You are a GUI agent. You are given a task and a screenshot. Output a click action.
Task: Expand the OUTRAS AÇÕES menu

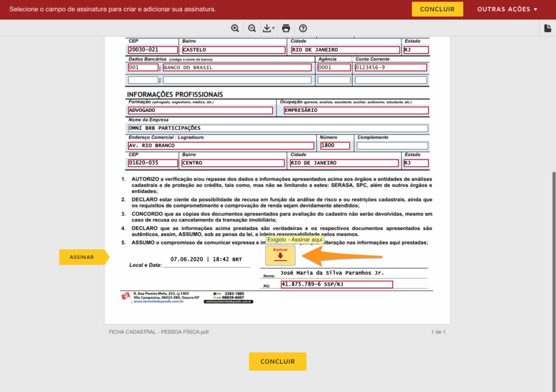click(x=508, y=9)
